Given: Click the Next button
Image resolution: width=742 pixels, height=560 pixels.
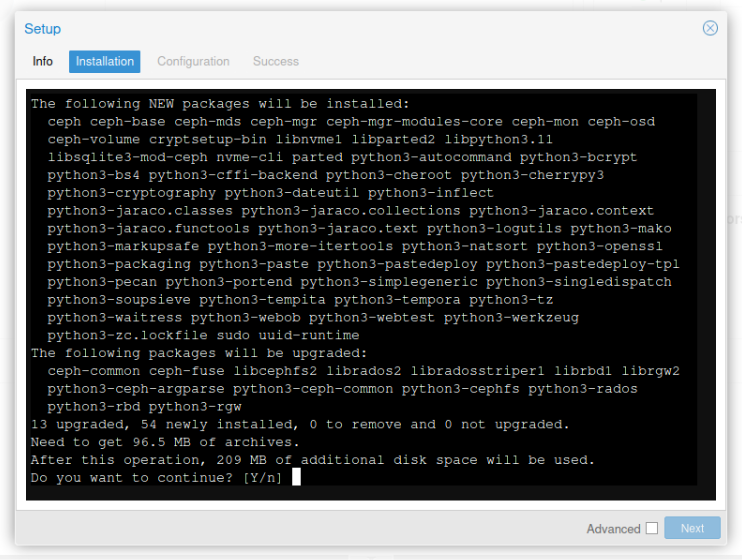Looking at the screenshot, I should pos(692,528).
